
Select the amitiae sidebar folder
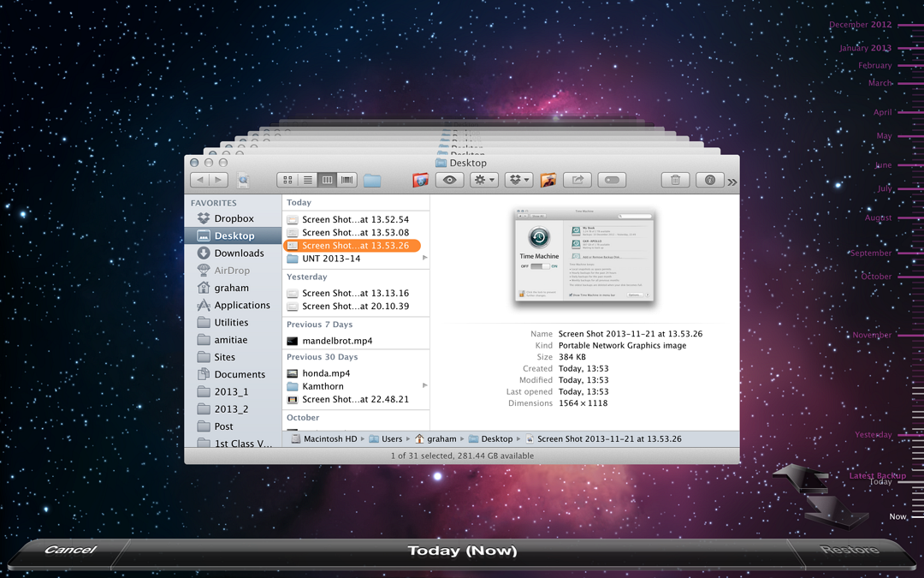pyautogui.click(x=233, y=340)
